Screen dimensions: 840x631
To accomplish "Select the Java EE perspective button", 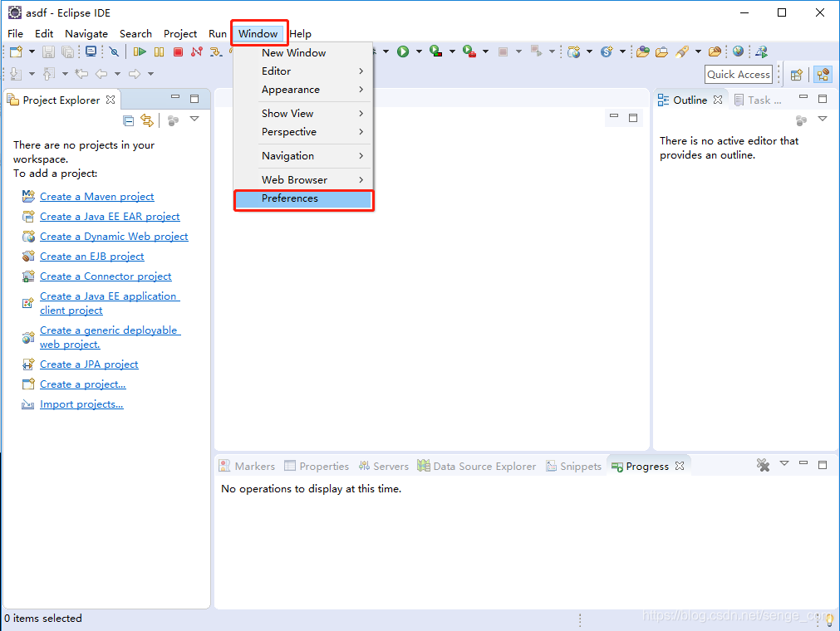I will coord(823,75).
